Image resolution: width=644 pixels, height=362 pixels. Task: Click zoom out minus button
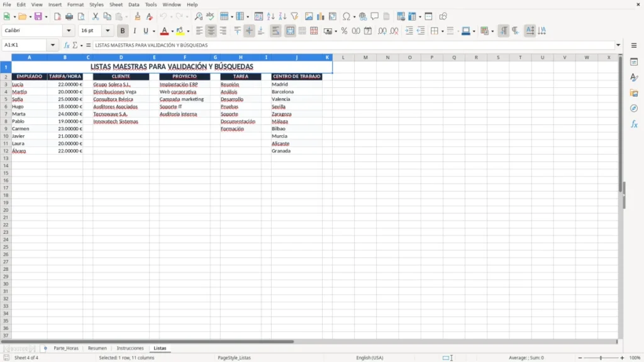tap(580, 358)
